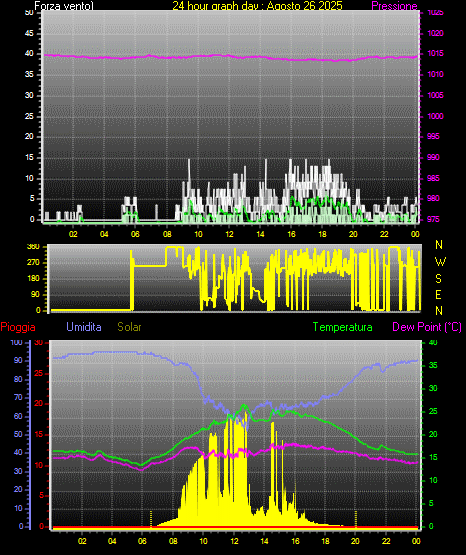Click the Temperatura legend label
This screenshot has height=555, width=466.
point(342,327)
